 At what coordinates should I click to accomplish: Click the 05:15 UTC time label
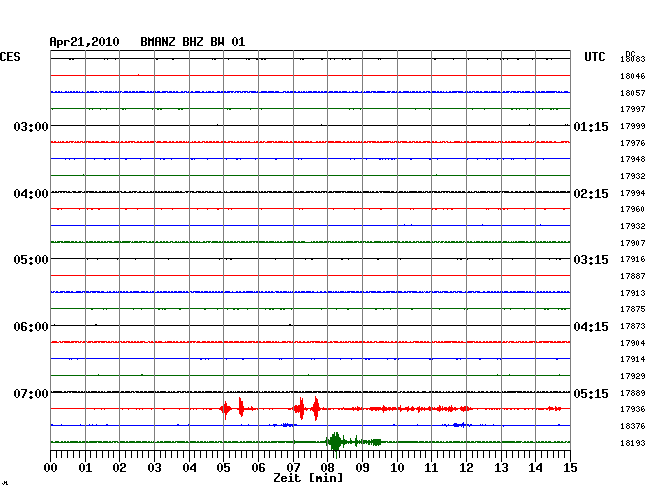[x=591, y=393]
